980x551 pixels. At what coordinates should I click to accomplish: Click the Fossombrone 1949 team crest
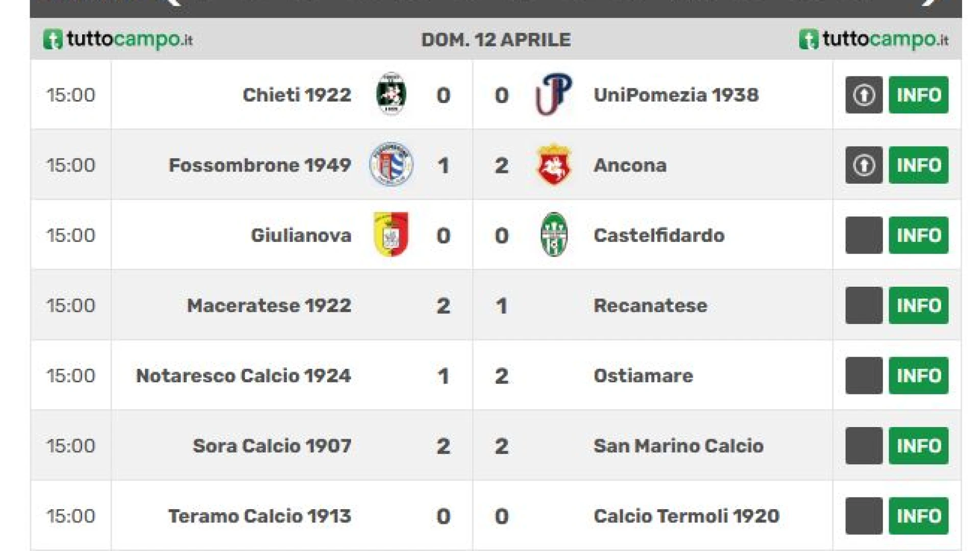[391, 164]
